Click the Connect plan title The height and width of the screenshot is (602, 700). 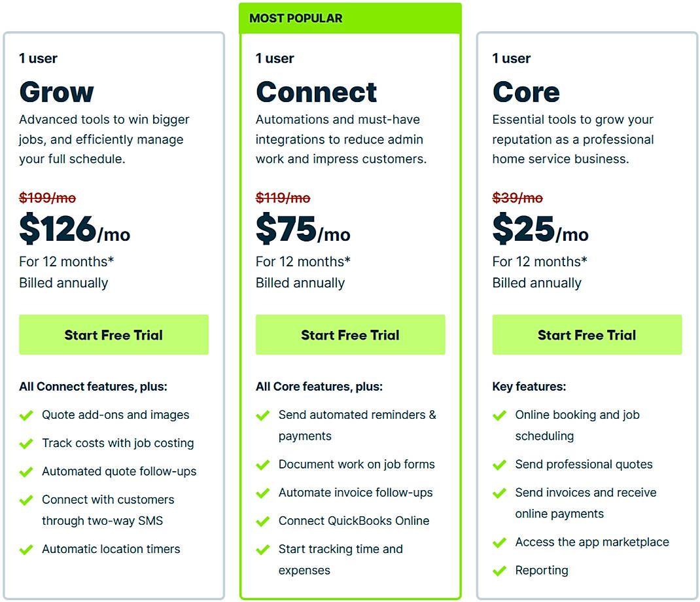(x=317, y=92)
